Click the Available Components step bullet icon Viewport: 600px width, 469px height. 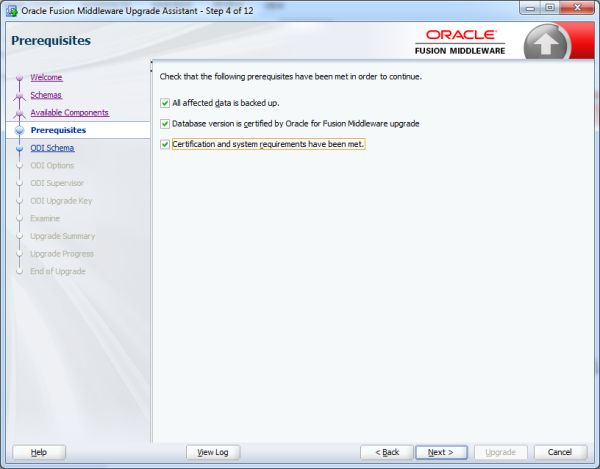[20, 113]
